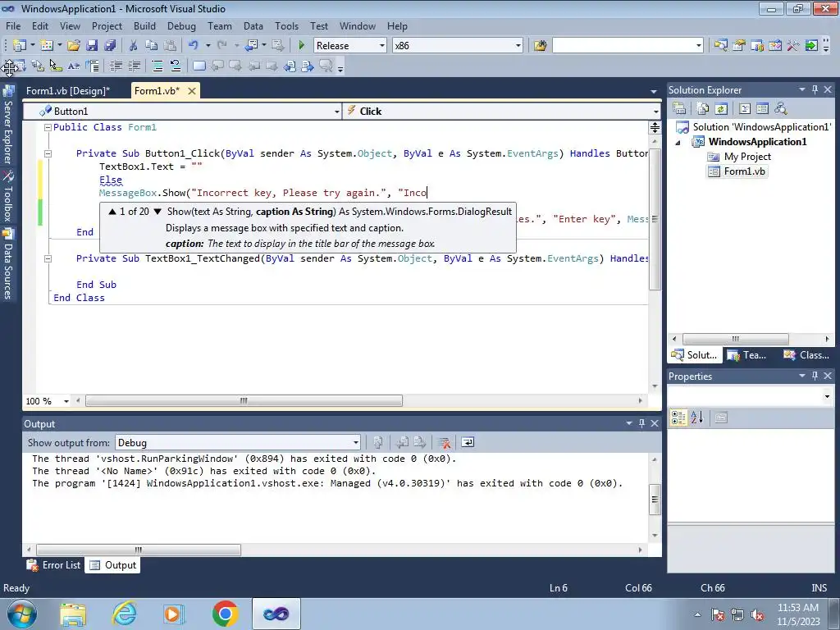Open the Build menu
The height and width of the screenshot is (630, 840).
144,25
